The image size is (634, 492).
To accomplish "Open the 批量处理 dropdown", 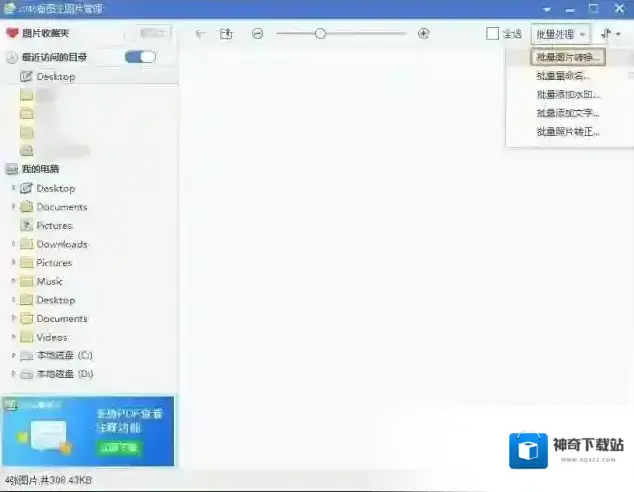I will tap(560, 34).
